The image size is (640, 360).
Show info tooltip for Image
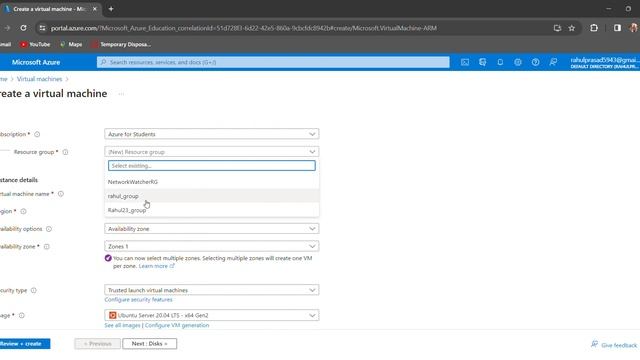click(22, 315)
